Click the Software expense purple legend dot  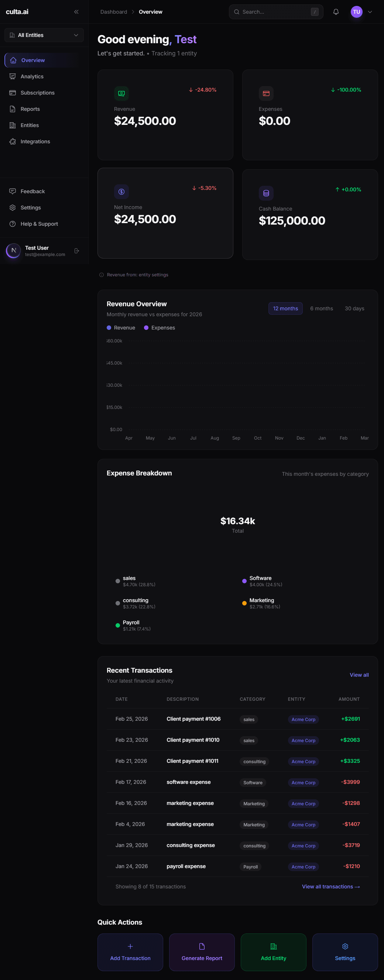coord(244,581)
